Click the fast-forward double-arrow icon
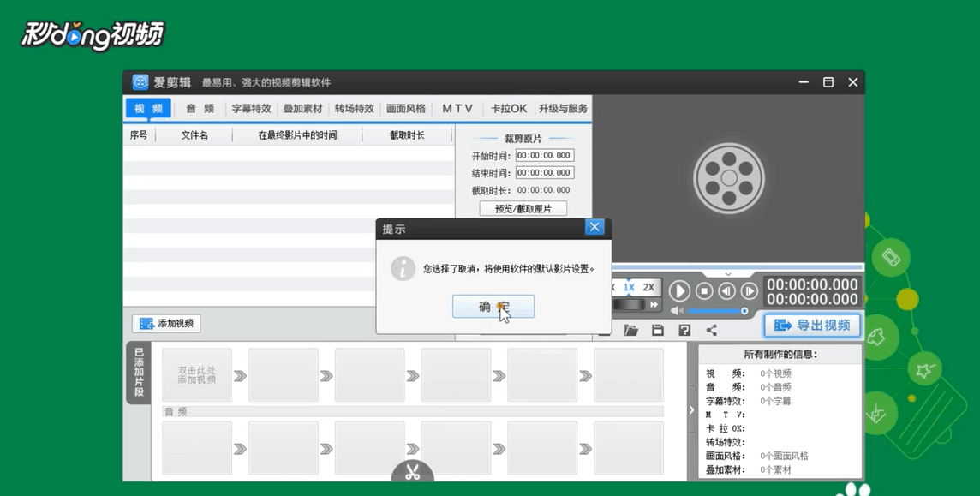This screenshot has height=496, width=980. click(654, 304)
